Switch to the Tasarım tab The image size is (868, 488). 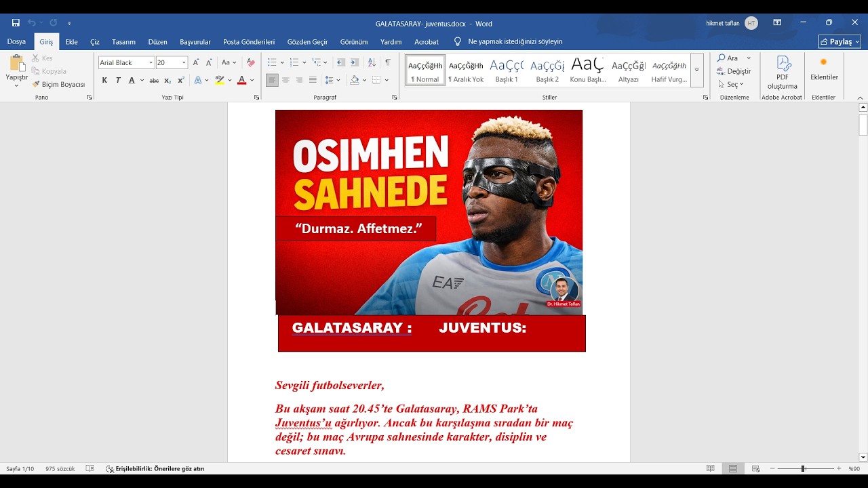pyautogui.click(x=123, y=41)
